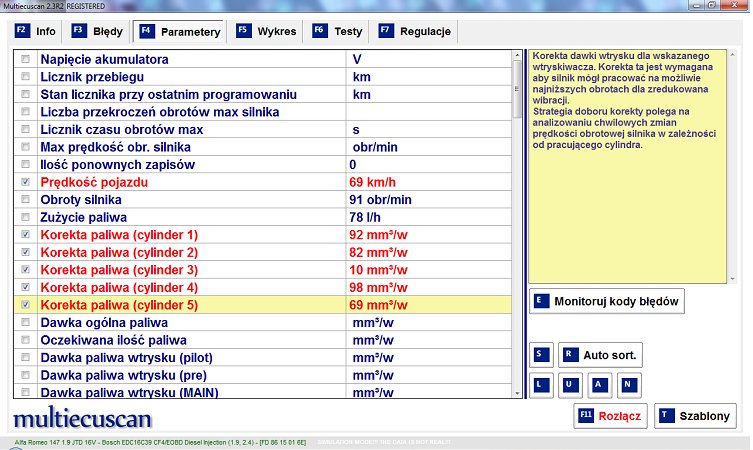Go to Wykres tab
753x450 pixels.
tap(266, 31)
